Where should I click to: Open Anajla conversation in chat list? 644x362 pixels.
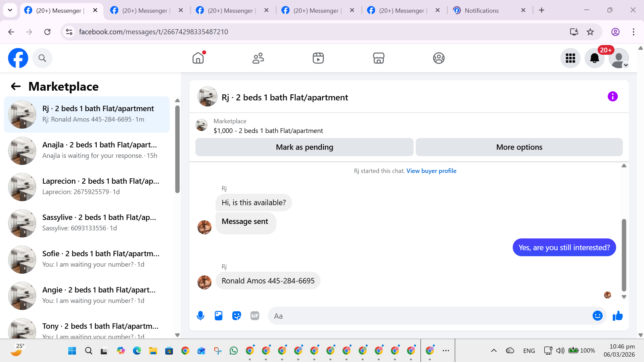[87, 151]
